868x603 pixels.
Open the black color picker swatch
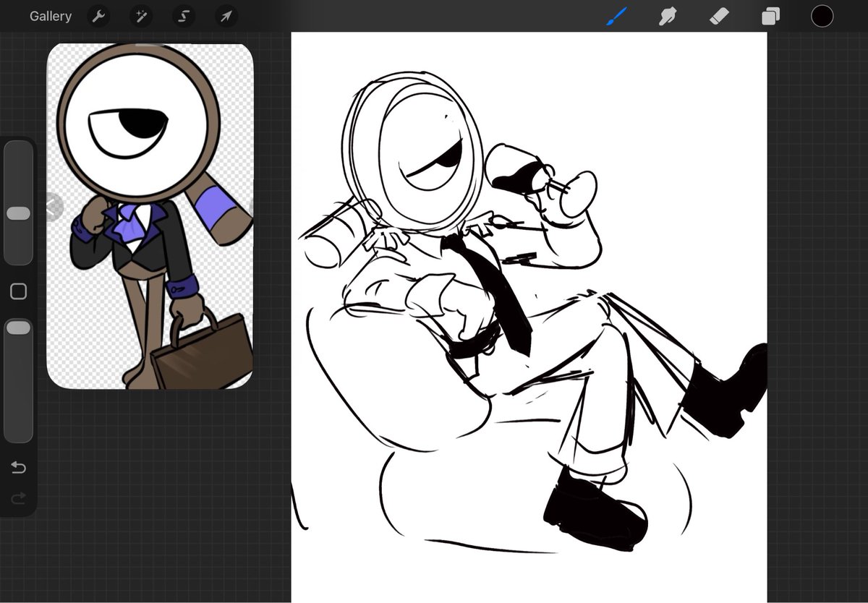tap(822, 16)
